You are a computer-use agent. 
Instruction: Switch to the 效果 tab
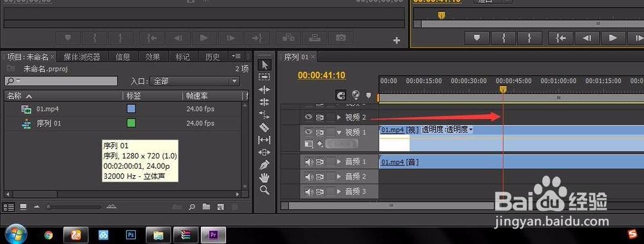click(153, 57)
